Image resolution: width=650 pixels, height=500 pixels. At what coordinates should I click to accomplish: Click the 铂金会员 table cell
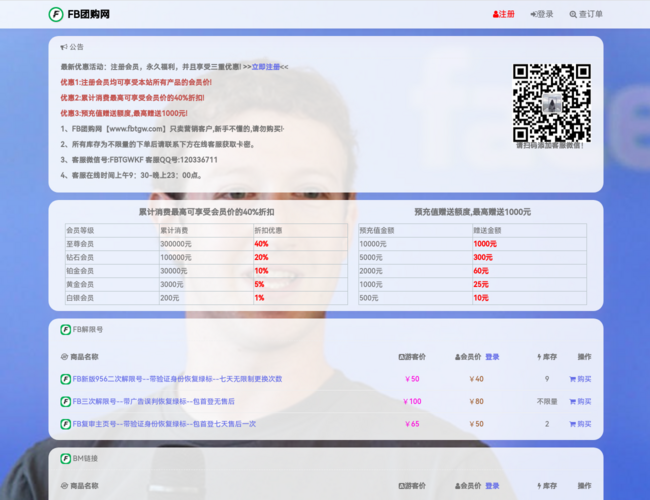(112, 271)
